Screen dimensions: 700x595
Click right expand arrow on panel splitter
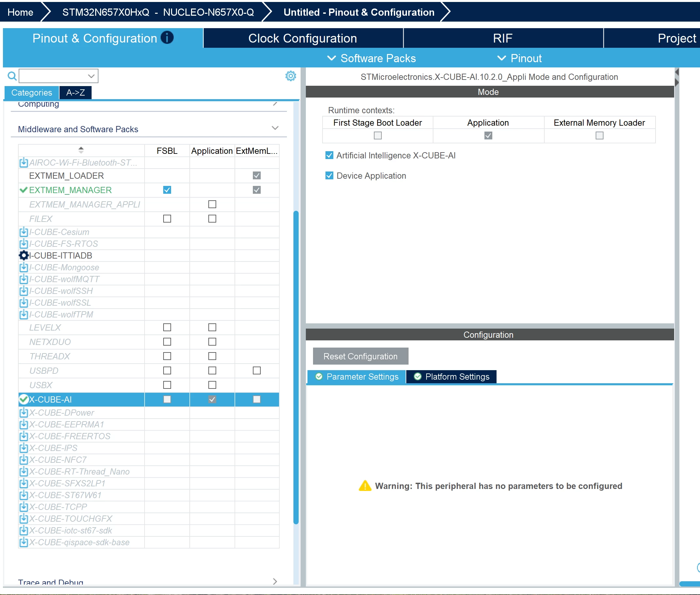click(x=677, y=82)
